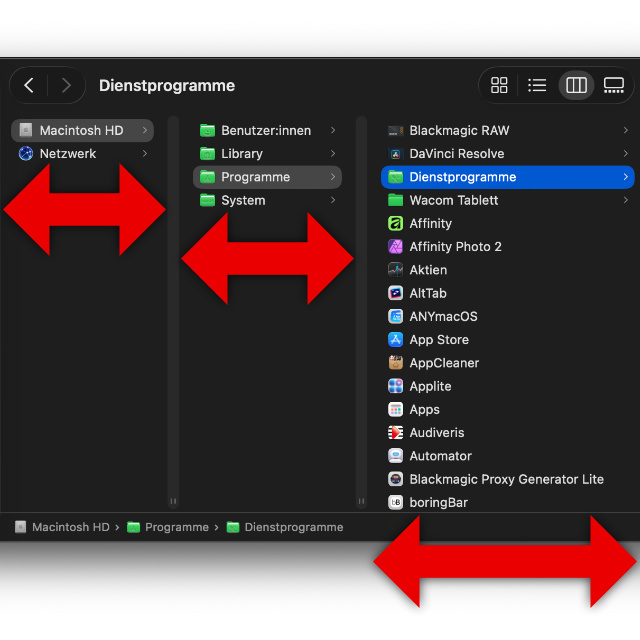Click the Applite app icon

[x=396, y=386]
